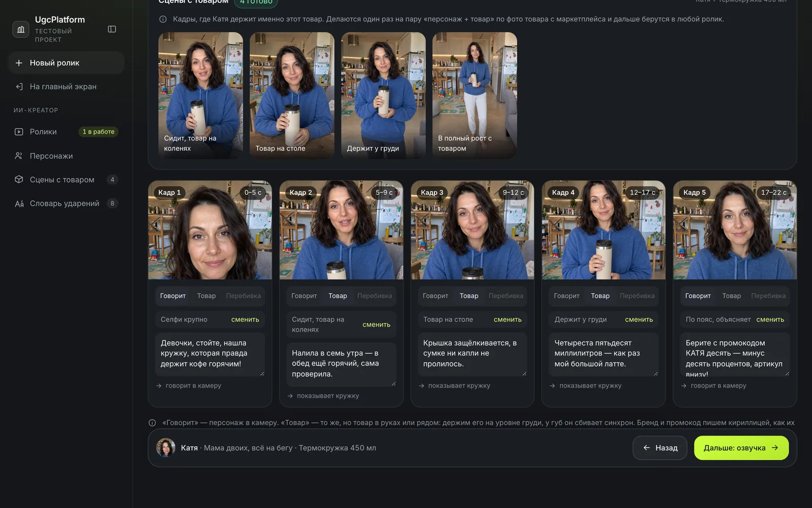Edit Кадр 2 text Налила в семь утра
This screenshot has height=508, width=812.
point(341,364)
